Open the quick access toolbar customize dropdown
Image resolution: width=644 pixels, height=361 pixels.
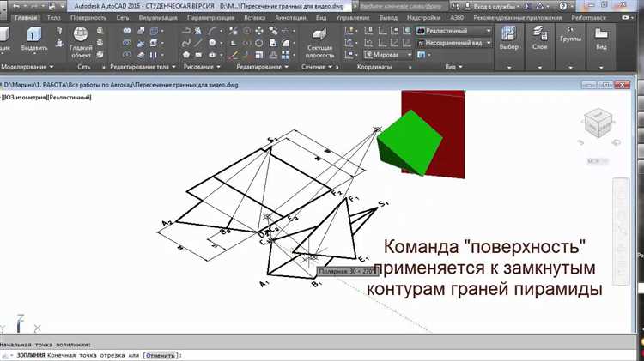62,6
